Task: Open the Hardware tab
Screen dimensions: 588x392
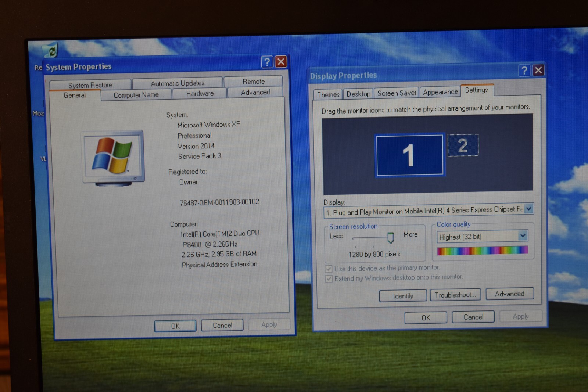Action: [x=200, y=93]
